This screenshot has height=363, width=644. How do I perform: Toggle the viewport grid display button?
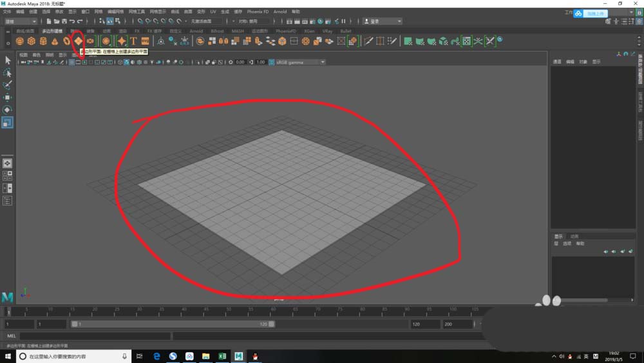point(71,63)
